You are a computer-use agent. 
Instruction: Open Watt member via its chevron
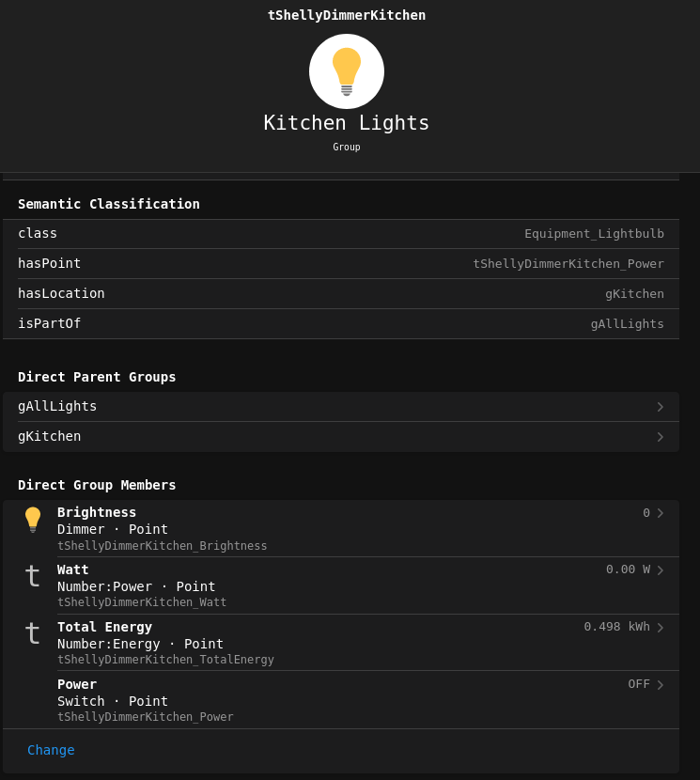pyautogui.click(x=660, y=570)
